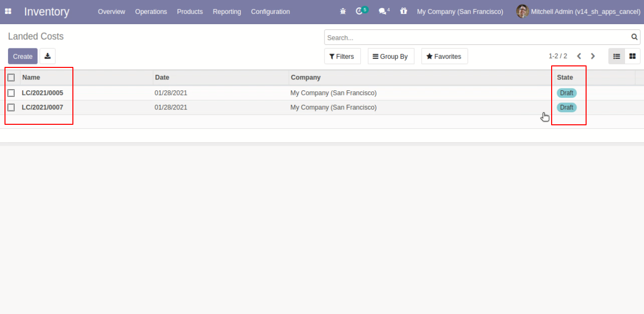The image size is (644, 314).
Task: Tick checkbox for LC/2021/0007
Action: [x=11, y=107]
